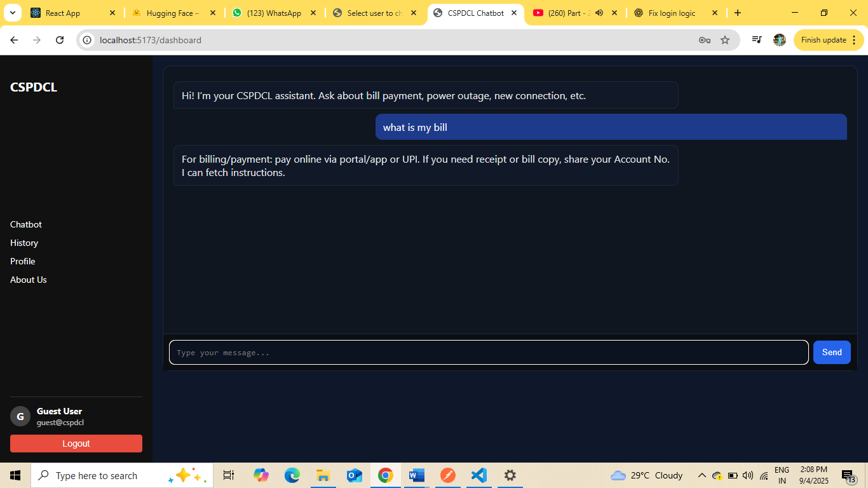This screenshot has height=488, width=868.
Task: Expand hidden system tray icons chevron
Action: [x=702, y=475]
